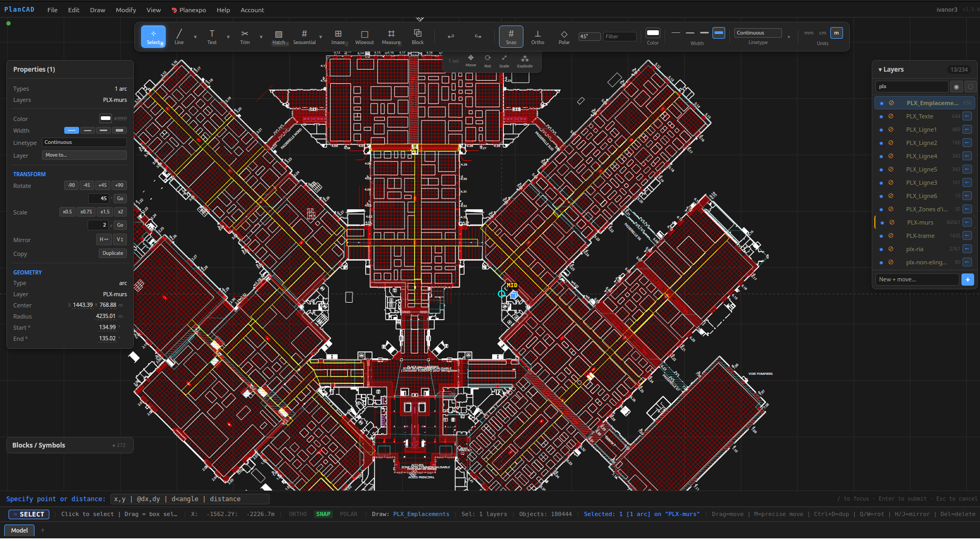This screenshot has width=980, height=541.
Task: Open the Linetype dropdown showing Continuous
Action: click(758, 32)
